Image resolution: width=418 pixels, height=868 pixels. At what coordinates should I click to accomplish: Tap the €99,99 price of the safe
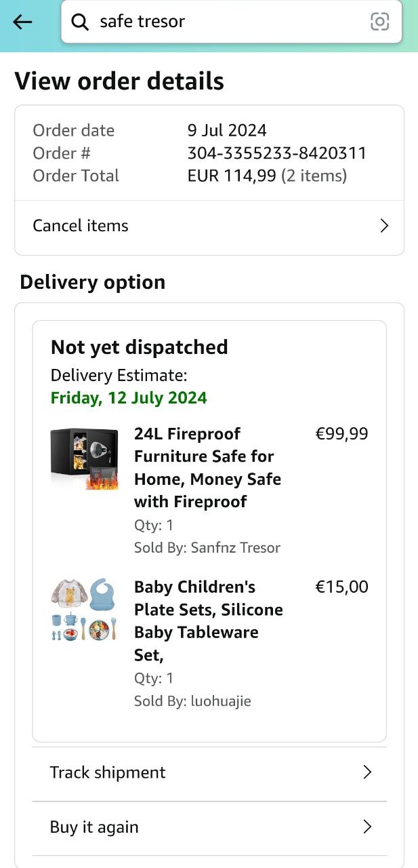point(341,434)
